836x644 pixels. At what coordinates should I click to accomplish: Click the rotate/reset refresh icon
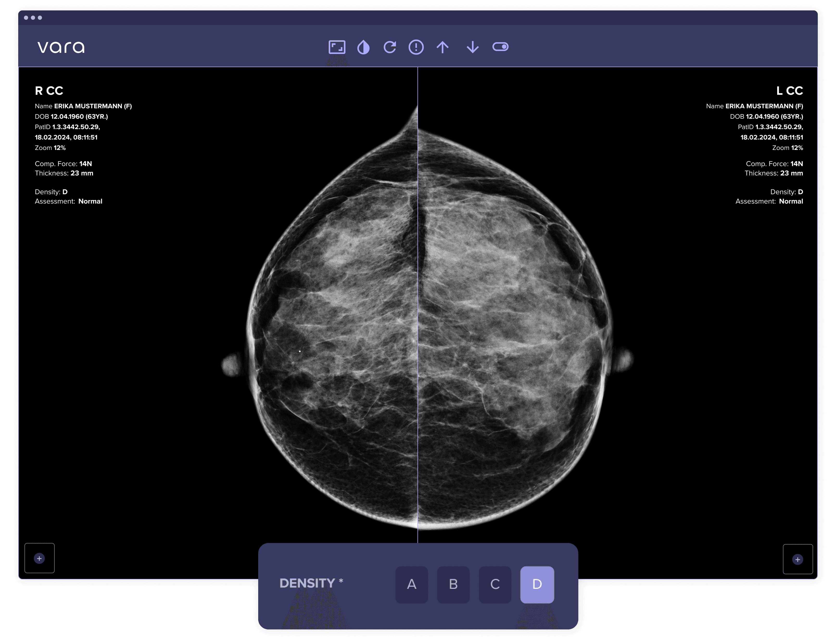390,47
